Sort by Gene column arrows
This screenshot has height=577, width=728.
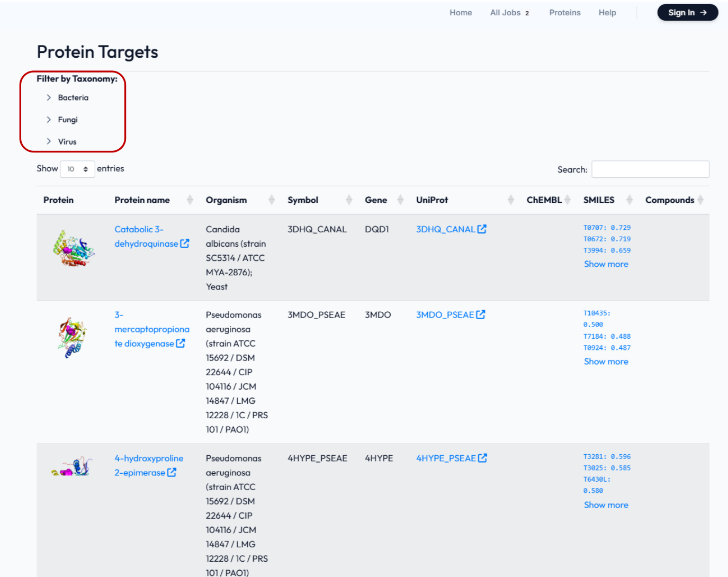coord(400,200)
